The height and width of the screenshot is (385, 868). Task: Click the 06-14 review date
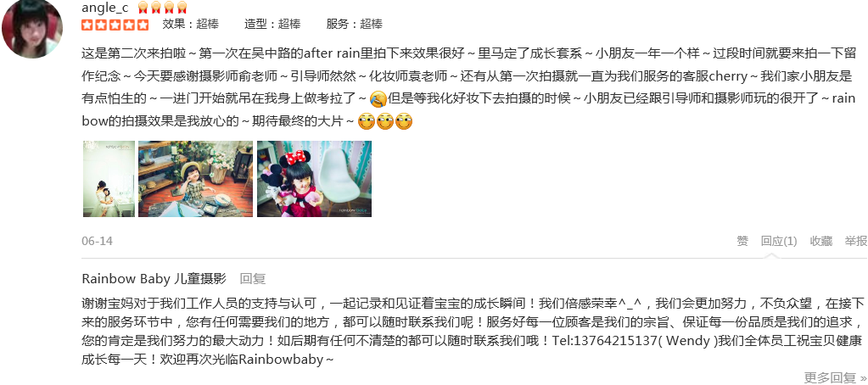(97, 241)
